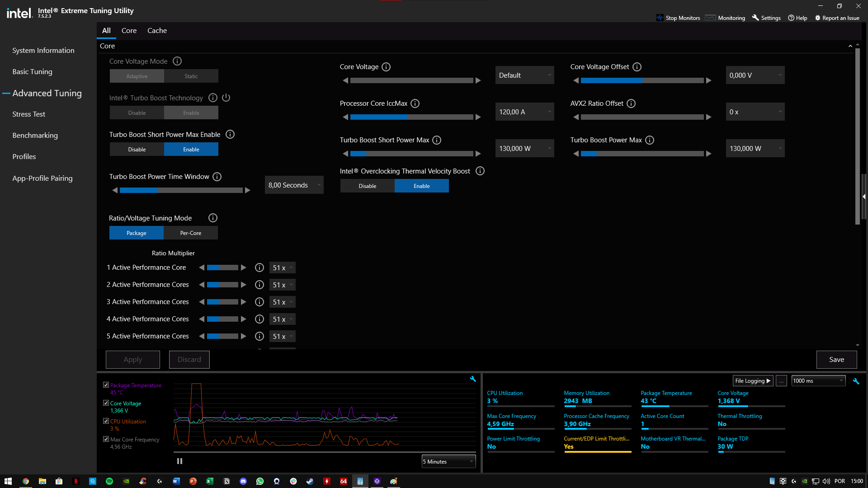Open Spotify from the taskbar
This screenshot has width=868, height=488.
pos(109,481)
